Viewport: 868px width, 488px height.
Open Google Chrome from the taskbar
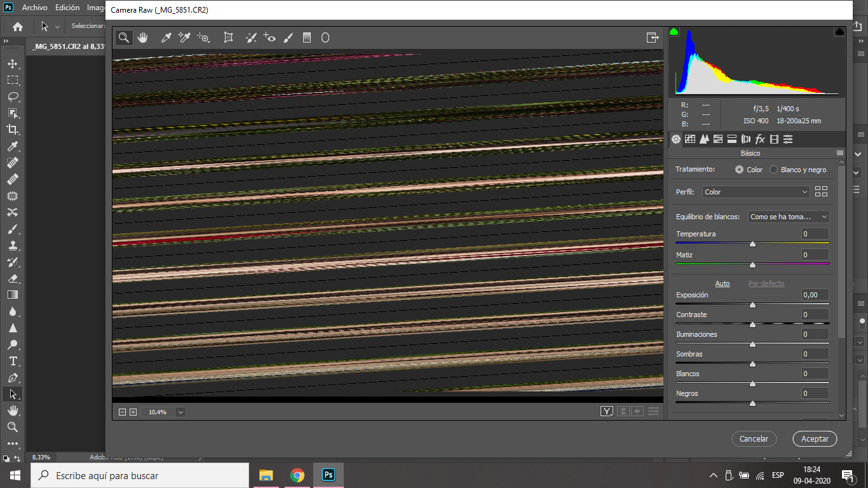297,475
